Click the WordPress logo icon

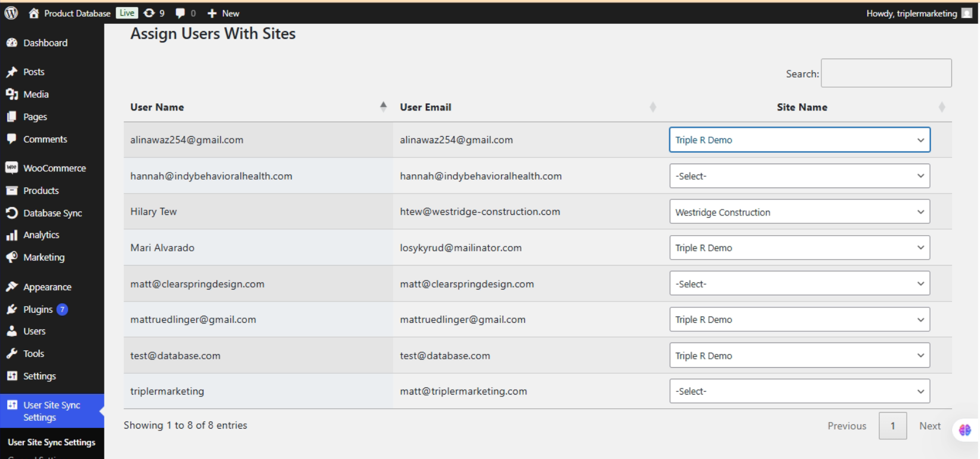coord(11,13)
